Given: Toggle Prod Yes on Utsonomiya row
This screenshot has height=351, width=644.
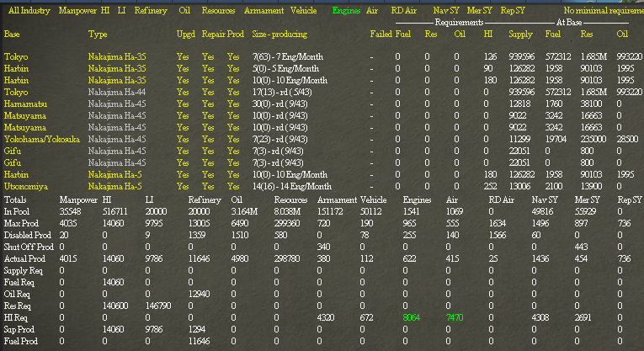Looking at the screenshot, I should click(x=233, y=186).
